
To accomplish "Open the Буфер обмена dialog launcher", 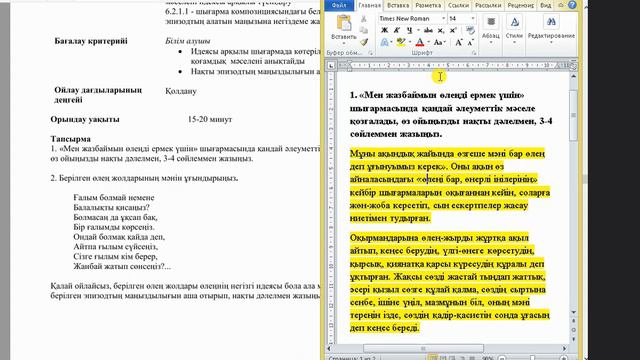I will pos(370,53).
